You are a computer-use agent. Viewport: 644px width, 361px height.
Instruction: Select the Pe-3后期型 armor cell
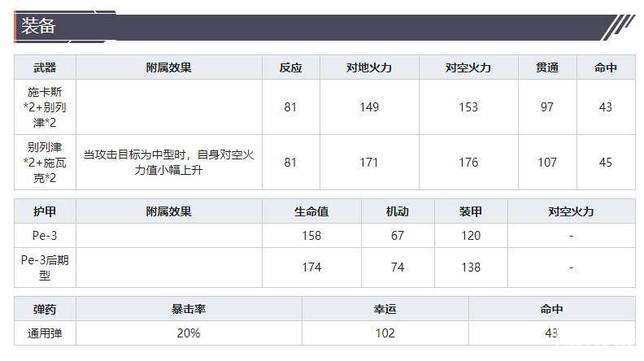click(45, 267)
